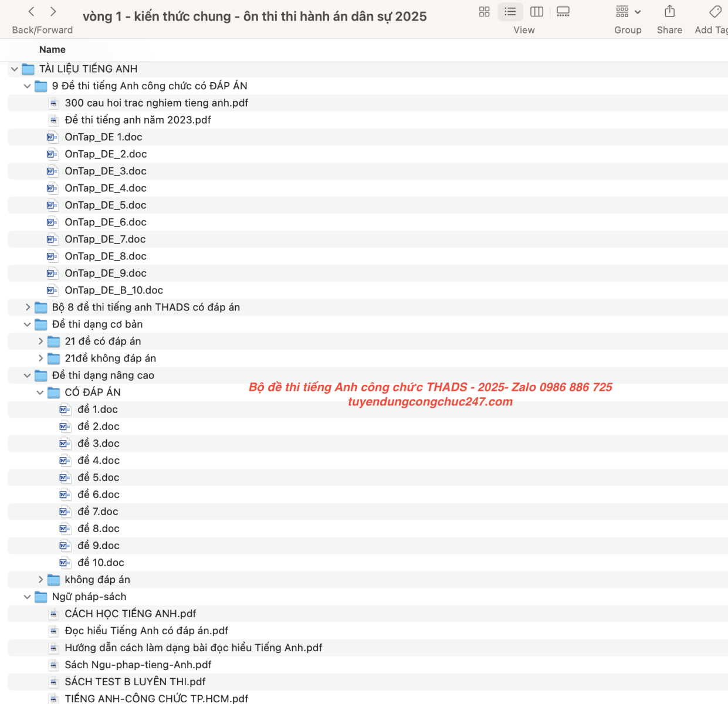The width and height of the screenshot is (728, 704).
Task: Switch to list view
Action: pyautogui.click(x=510, y=12)
